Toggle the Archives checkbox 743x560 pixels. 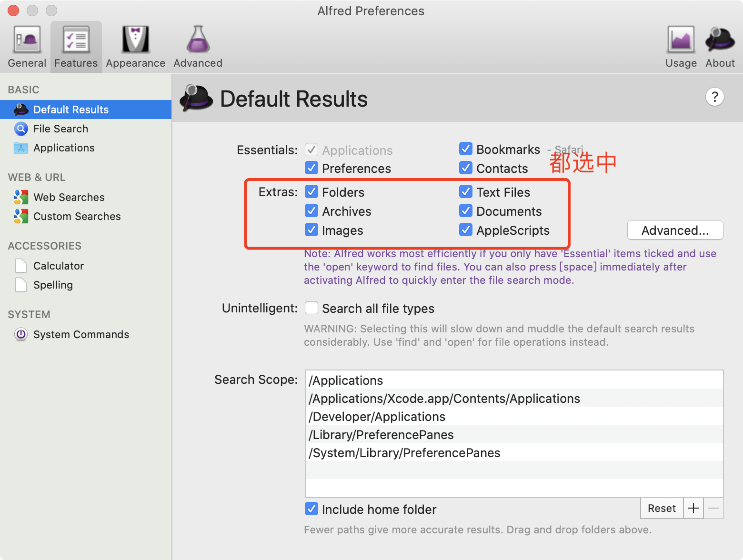[x=311, y=210]
